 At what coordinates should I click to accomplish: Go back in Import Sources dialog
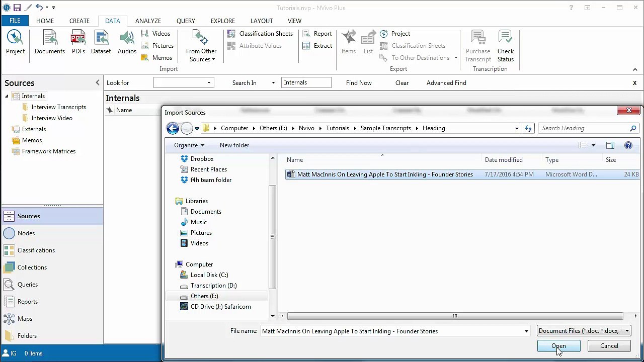pyautogui.click(x=173, y=128)
